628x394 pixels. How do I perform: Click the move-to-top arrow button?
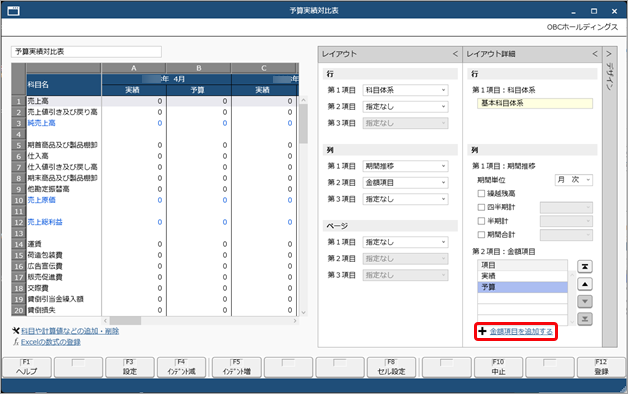(x=585, y=266)
